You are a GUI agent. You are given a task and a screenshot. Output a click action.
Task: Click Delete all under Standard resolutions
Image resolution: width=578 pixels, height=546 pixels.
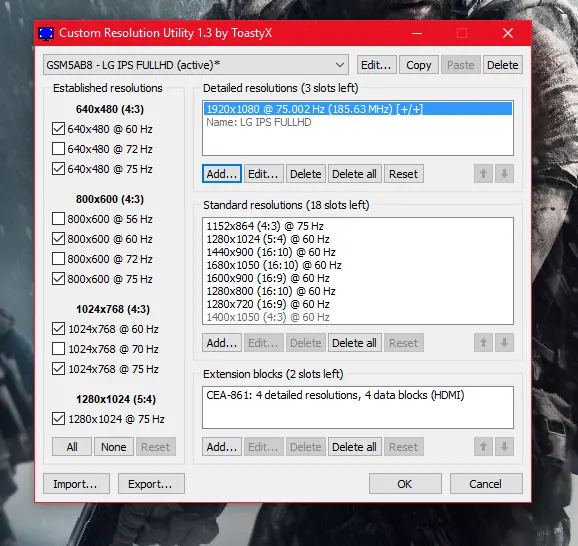click(354, 343)
